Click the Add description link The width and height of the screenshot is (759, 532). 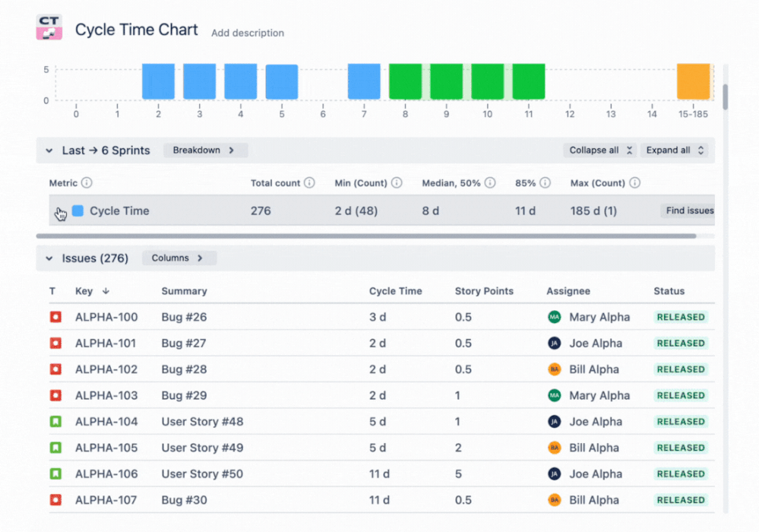(x=247, y=33)
